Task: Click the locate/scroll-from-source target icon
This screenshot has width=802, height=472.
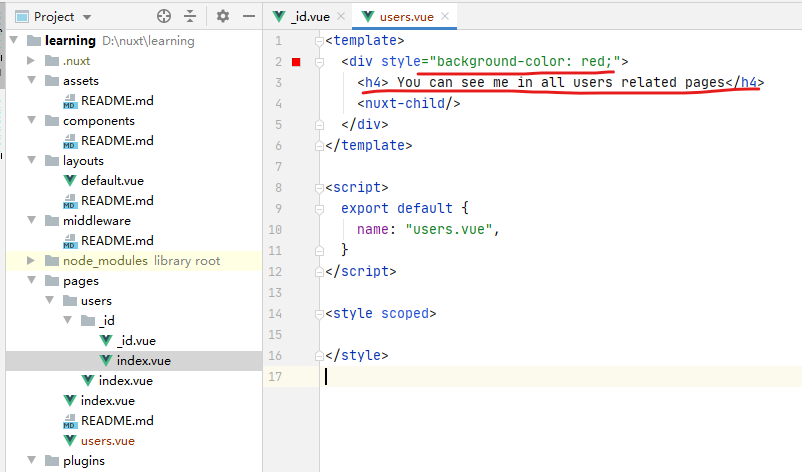Action: pos(164,16)
